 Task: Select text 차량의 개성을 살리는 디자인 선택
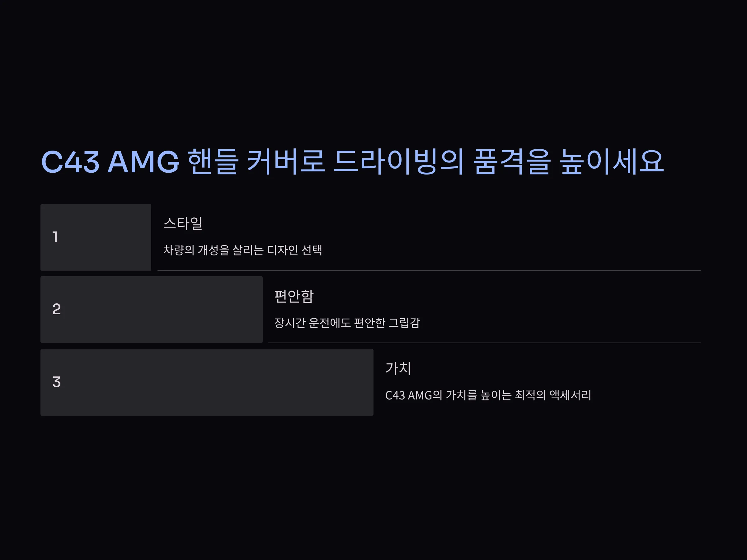243,250
